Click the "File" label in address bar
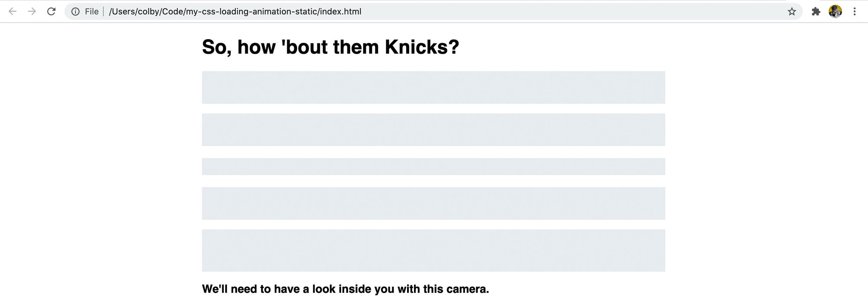Image resolution: width=868 pixels, height=302 pixels. tap(92, 12)
